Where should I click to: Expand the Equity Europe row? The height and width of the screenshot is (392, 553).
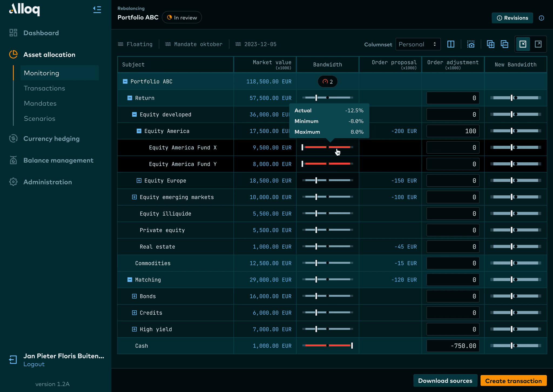139,180
